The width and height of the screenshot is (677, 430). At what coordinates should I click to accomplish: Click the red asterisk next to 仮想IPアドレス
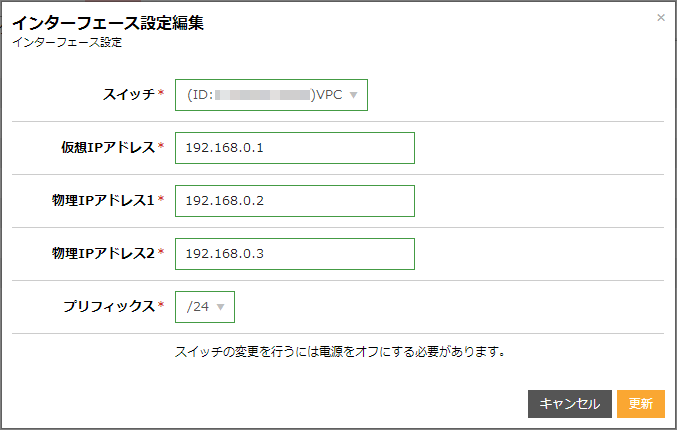coord(161,147)
